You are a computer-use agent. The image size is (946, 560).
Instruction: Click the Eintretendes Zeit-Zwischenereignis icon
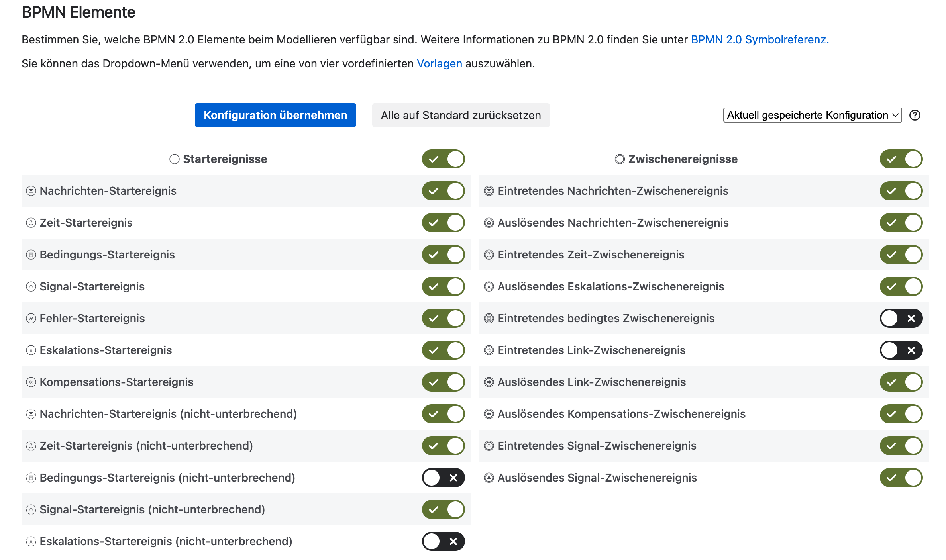489,255
